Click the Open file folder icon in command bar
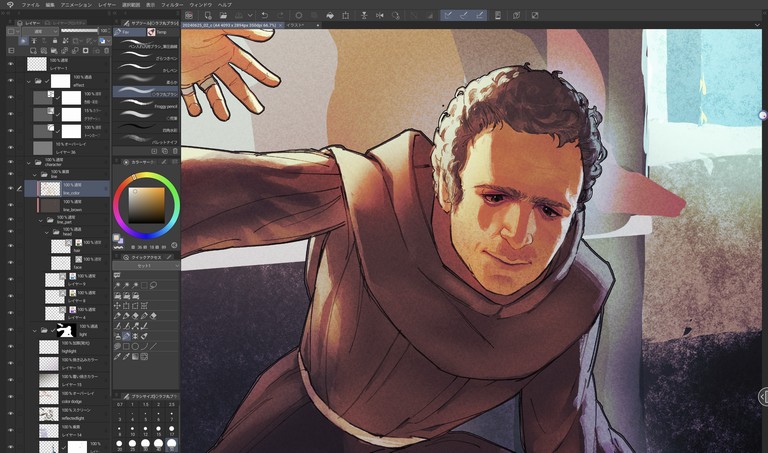Screen dimensions: 768x453 [x=223, y=16]
